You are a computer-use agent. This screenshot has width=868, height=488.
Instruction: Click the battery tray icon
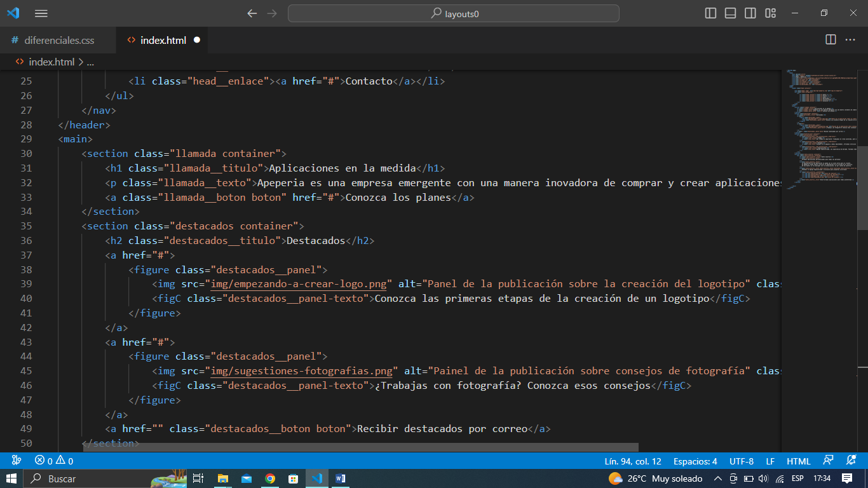tap(749, 478)
